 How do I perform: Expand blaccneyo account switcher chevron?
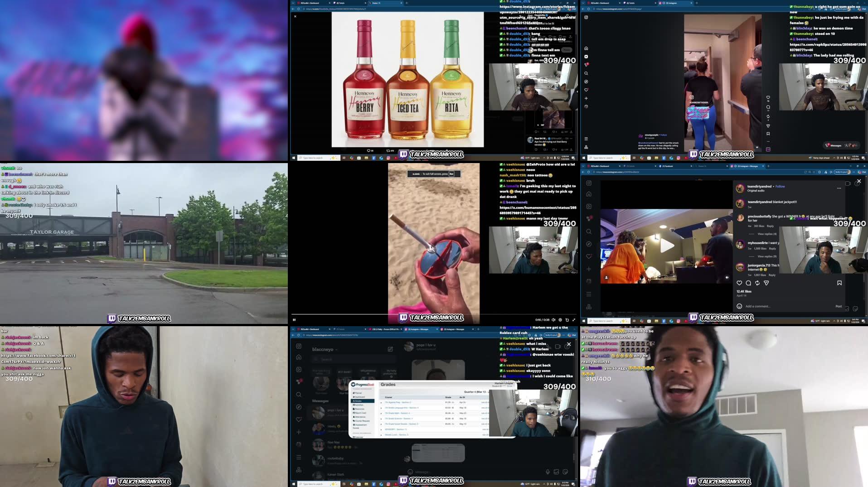337,350
